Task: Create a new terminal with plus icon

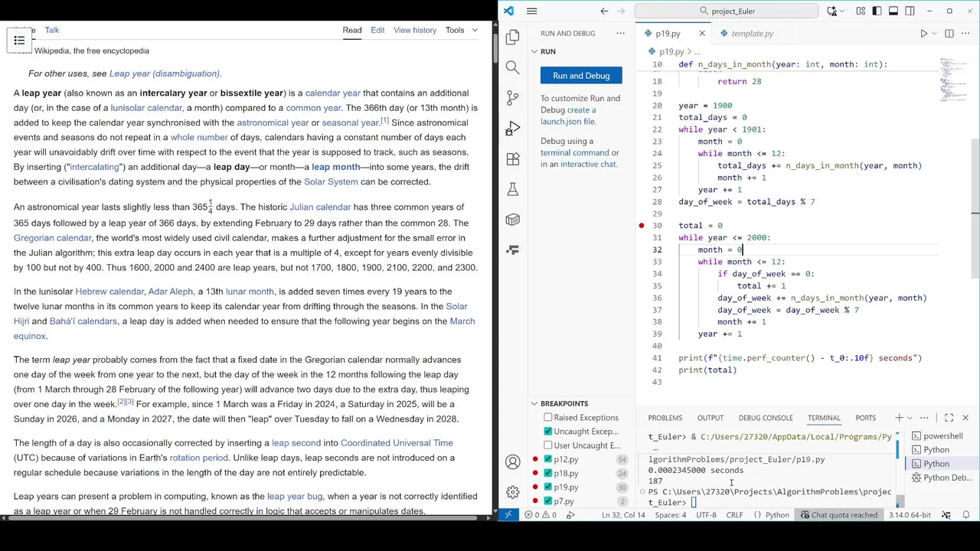Action: [x=899, y=418]
